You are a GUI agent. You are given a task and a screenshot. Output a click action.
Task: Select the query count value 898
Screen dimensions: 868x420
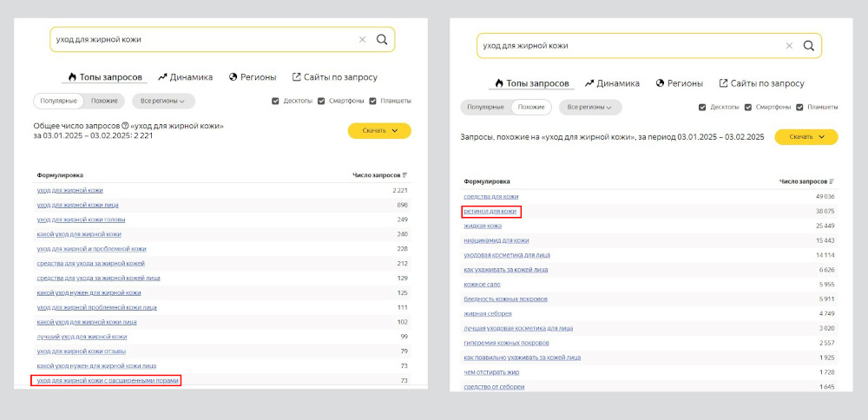click(x=403, y=206)
